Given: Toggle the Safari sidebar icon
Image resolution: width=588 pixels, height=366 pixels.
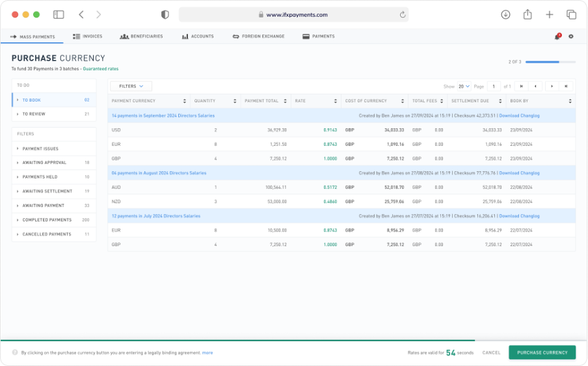Looking at the screenshot, I should 59,14.
